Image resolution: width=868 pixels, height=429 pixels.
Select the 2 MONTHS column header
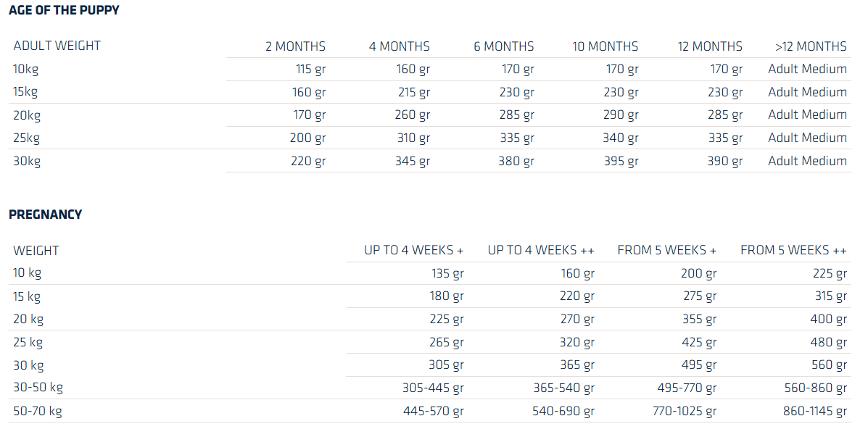(295, 46)
